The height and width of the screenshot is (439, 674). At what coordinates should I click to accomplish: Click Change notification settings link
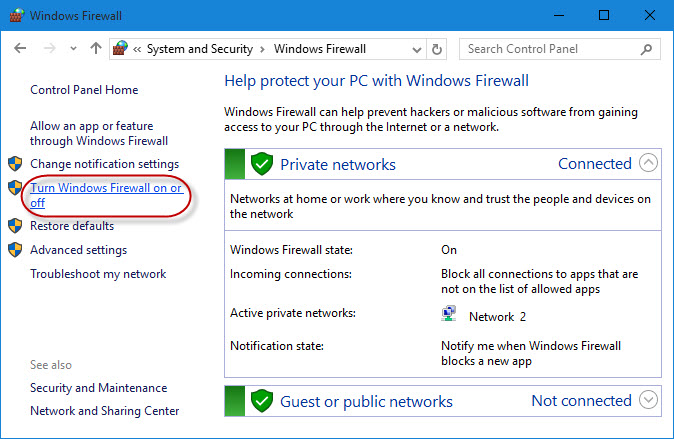pos(104,164)
